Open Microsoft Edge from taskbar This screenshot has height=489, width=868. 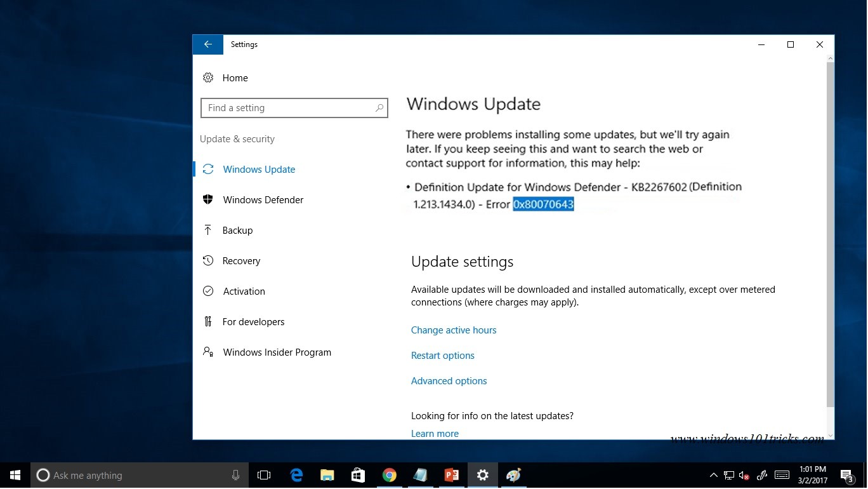[x=296, y=475]
